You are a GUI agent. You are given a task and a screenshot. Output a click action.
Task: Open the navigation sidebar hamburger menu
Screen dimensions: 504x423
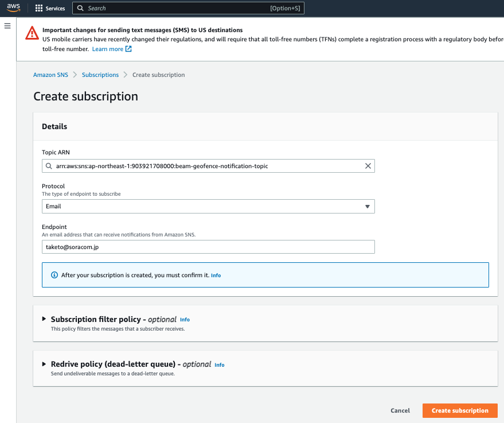coord(7,25)
